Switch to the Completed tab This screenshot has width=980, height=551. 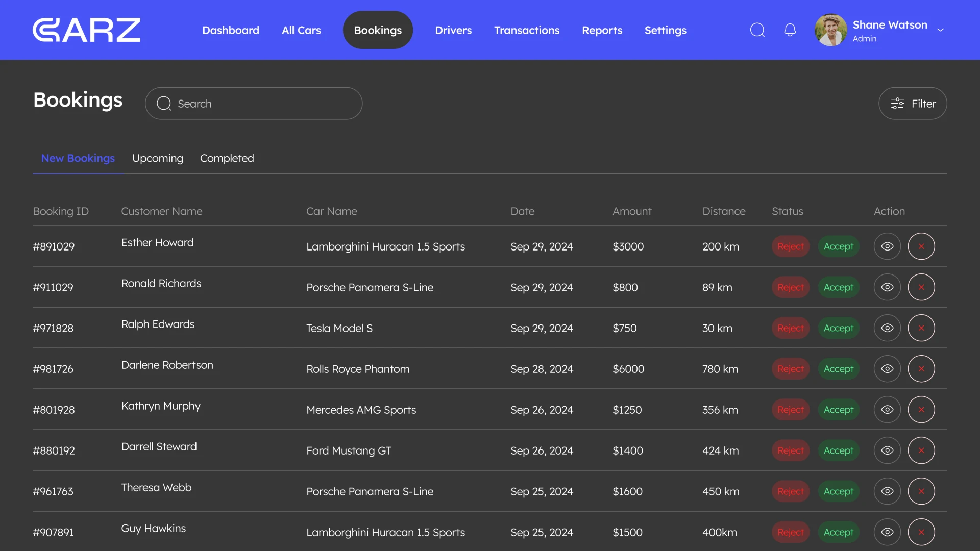(227, 158)
